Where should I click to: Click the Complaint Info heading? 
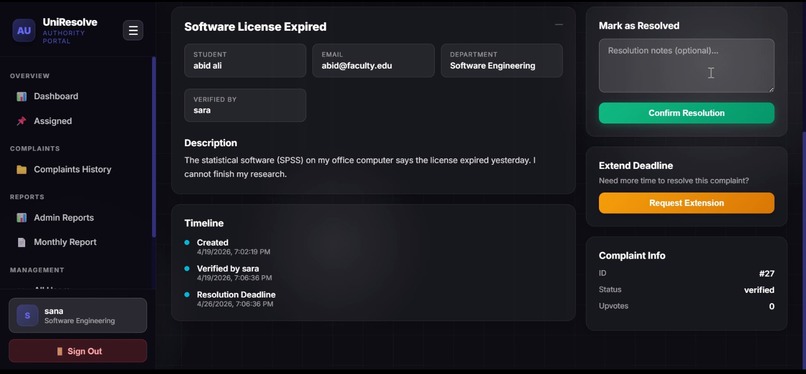tap(632, 255)
